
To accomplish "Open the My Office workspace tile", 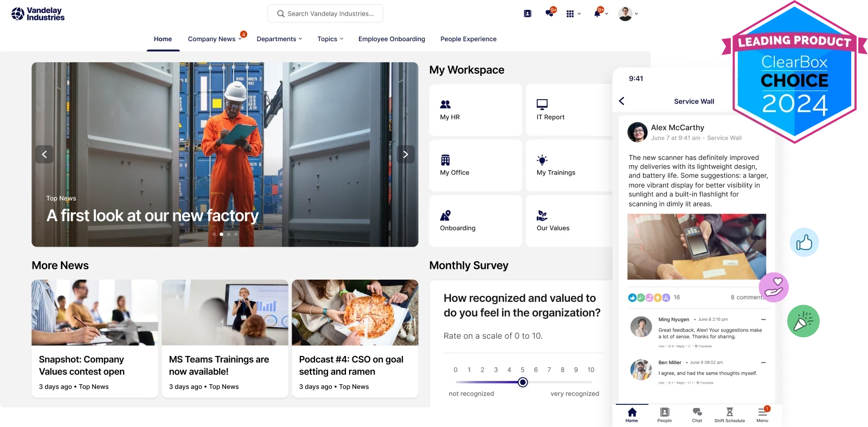I will 475,165.
